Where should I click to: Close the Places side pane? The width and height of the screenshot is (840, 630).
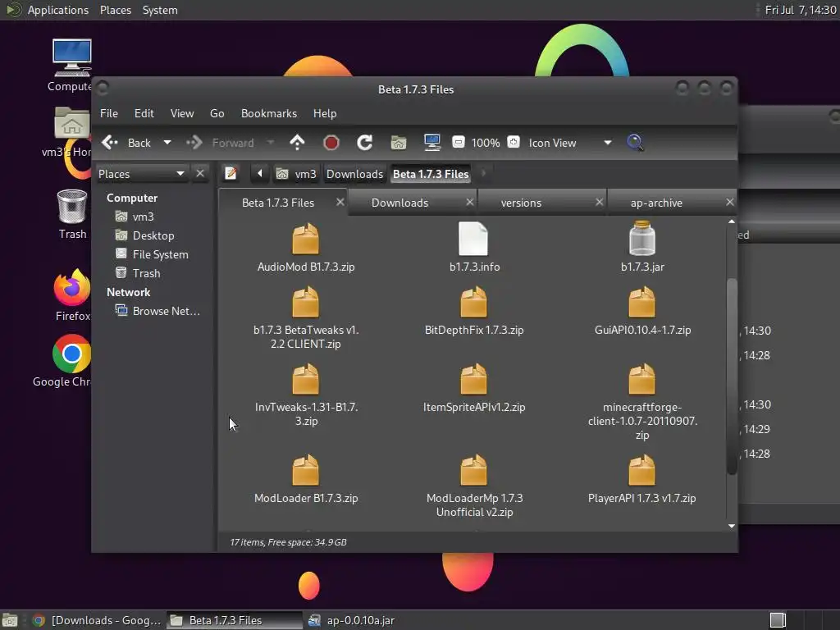(200, 174)
